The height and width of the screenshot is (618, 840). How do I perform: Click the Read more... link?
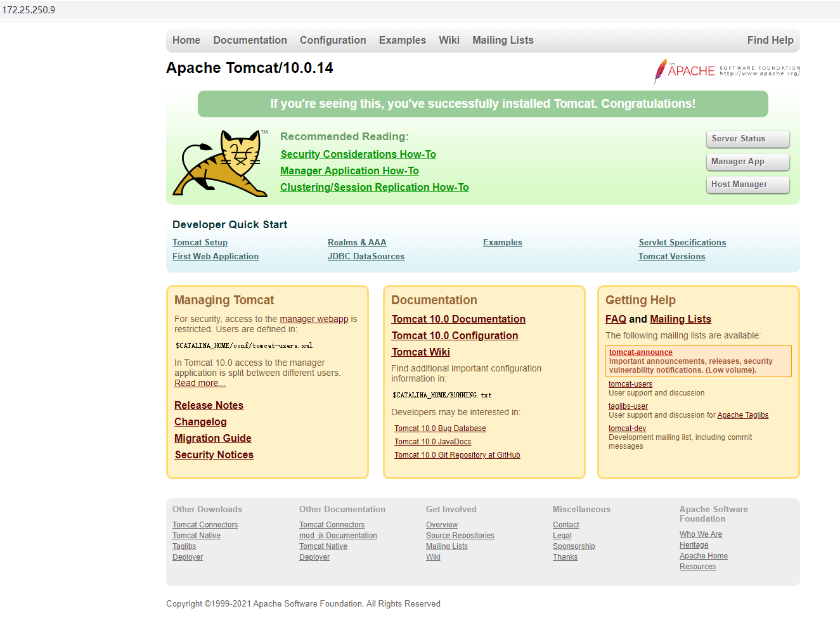(x=200, y=383)
